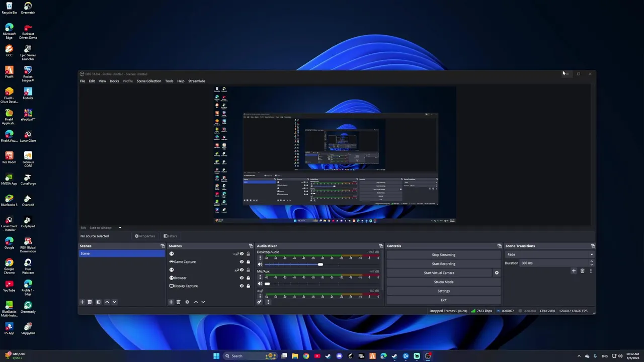The width and height of the screenshot is (644, 362).
Task: Move scene up with the Scenes up arrow
Action: 107,302
